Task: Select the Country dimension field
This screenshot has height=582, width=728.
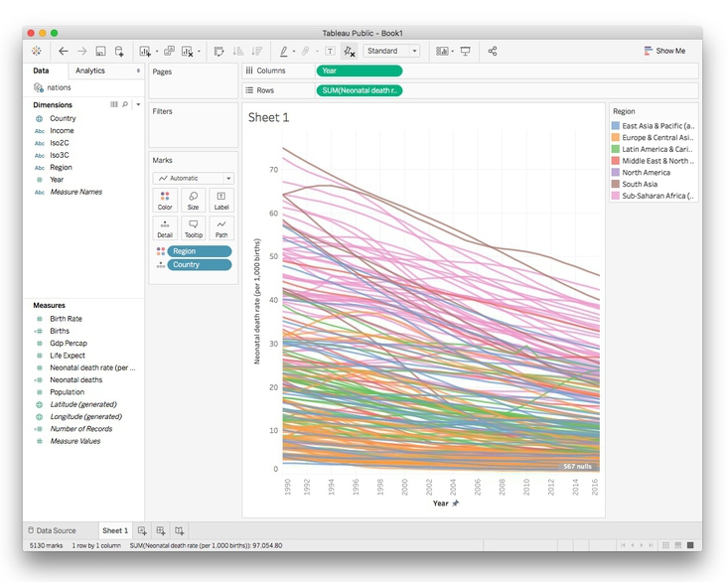Action: (63, 118)
